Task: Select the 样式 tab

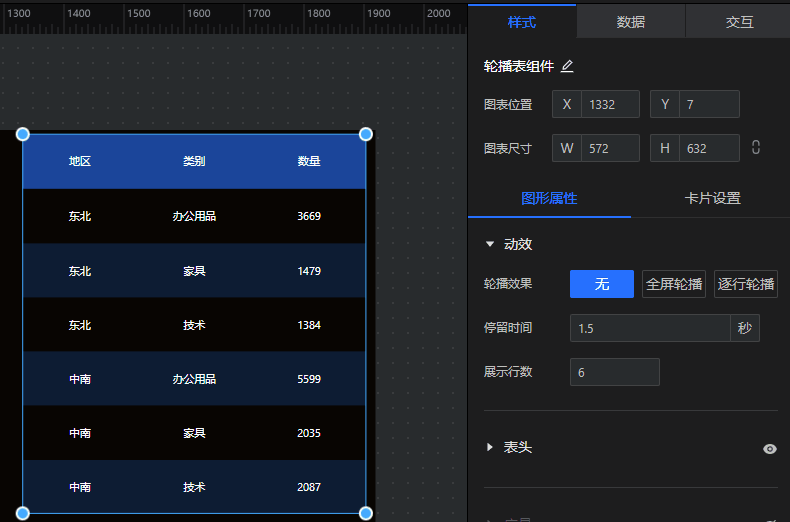Action: [x=522, y=22]
